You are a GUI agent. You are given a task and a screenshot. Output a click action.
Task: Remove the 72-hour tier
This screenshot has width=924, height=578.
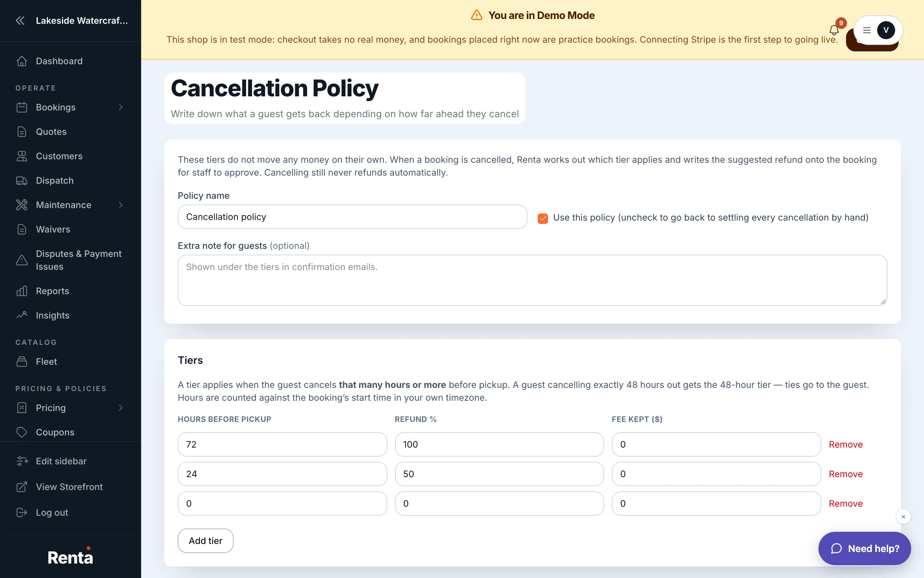click(x=845, y=444)
